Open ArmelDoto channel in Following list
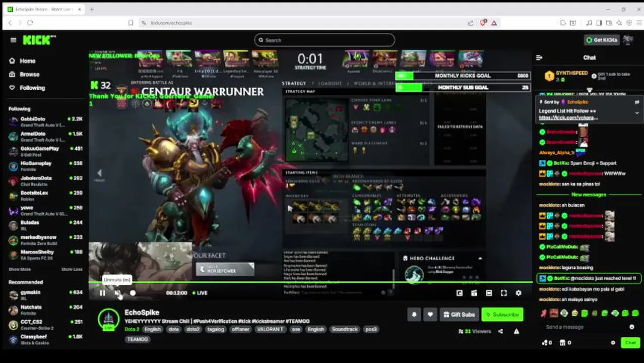The height and width of the screenshot is (363, 644). [45, 137]
